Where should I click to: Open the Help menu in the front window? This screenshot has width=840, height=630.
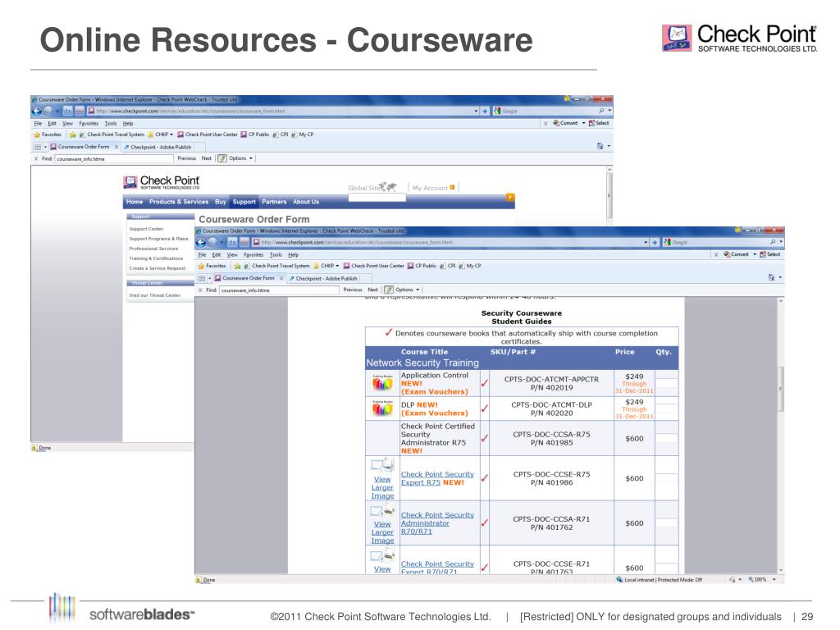point(293,255)
